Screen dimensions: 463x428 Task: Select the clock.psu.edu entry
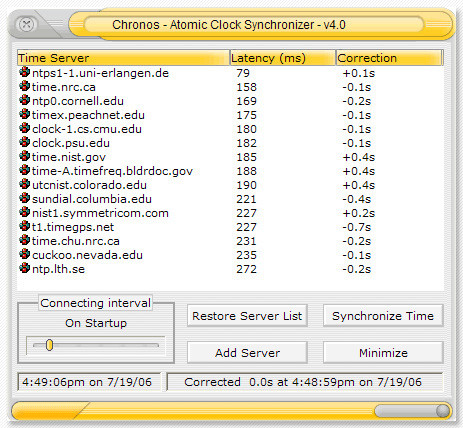coord(71,143)
